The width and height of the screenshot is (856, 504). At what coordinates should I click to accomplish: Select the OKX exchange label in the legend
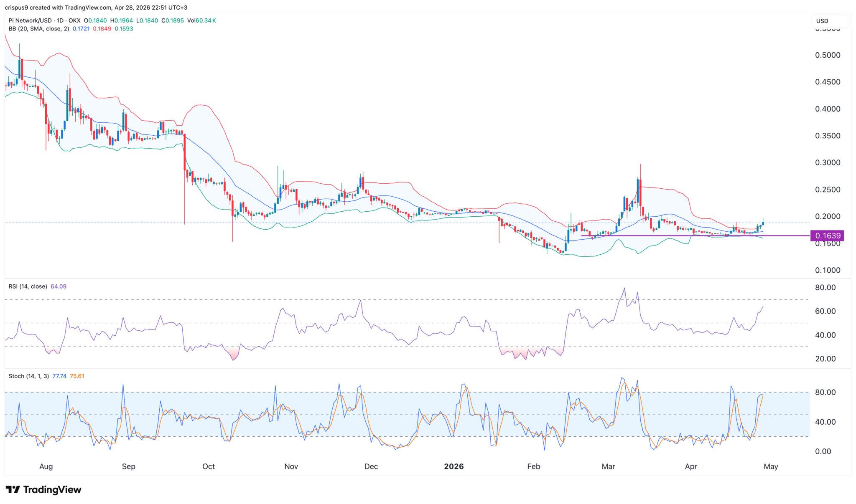click(x=74, y=20)
